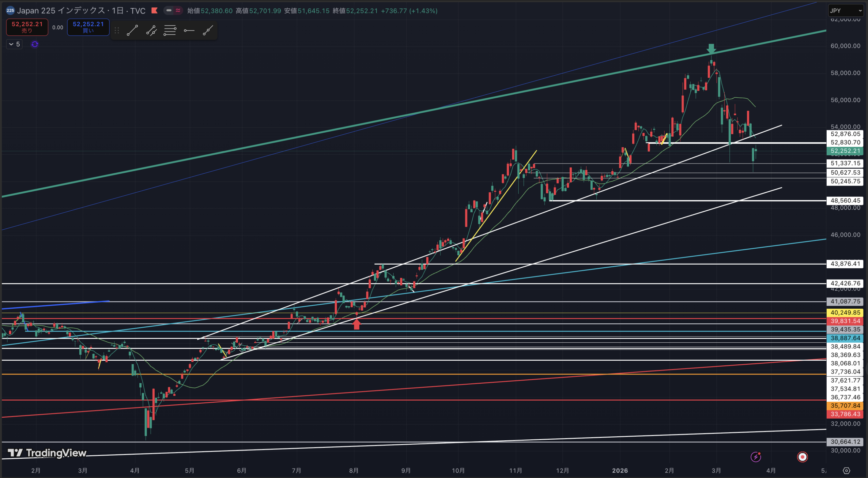This screenshot has height=478, width=868.
Task: Open the chart settings gear icon
Action: pyautogui.click(x=846, y=471)
